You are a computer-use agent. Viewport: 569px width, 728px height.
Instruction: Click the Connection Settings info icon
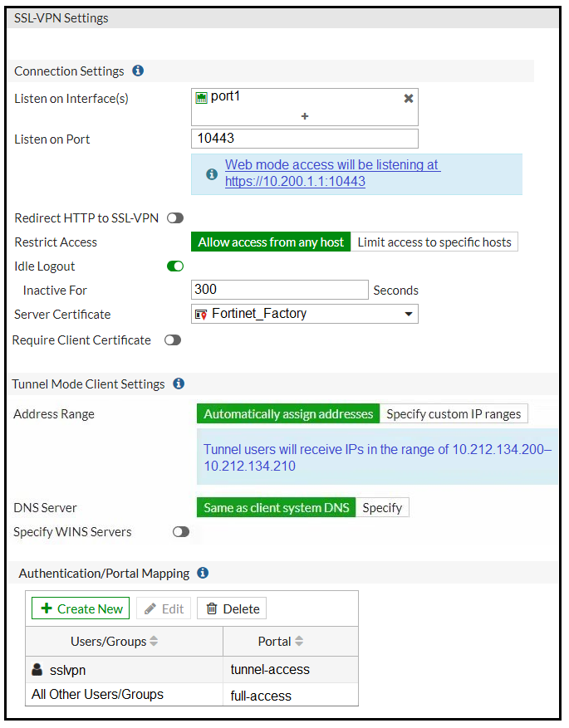(138, 71)
